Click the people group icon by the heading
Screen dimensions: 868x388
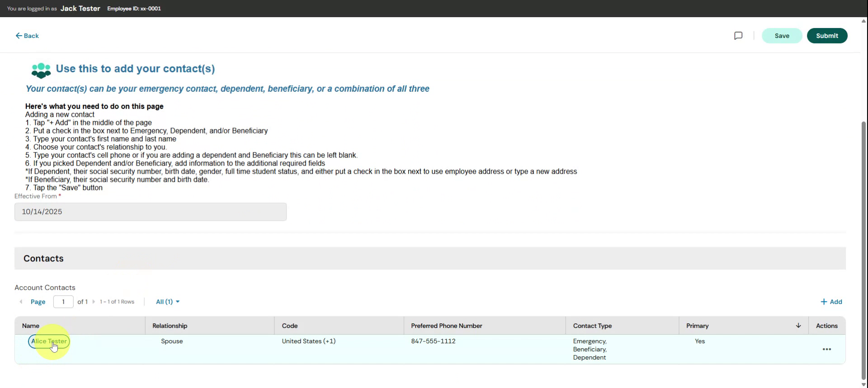click(x=41, y=70)
